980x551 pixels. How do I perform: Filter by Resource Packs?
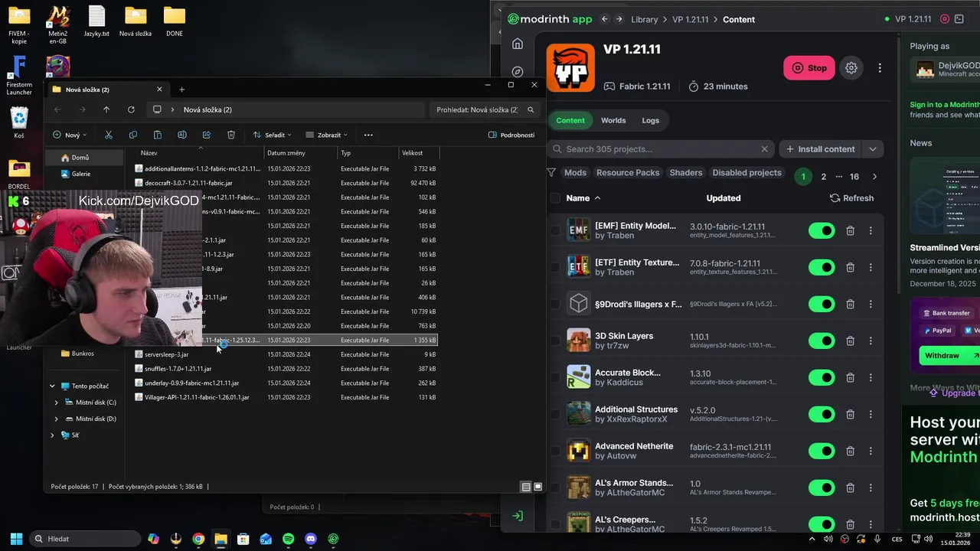click(x=628, y=173)
